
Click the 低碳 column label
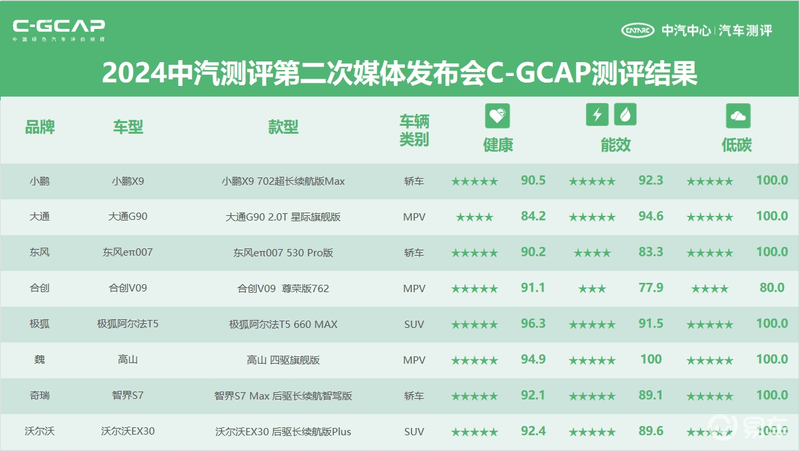pos(737,145)
